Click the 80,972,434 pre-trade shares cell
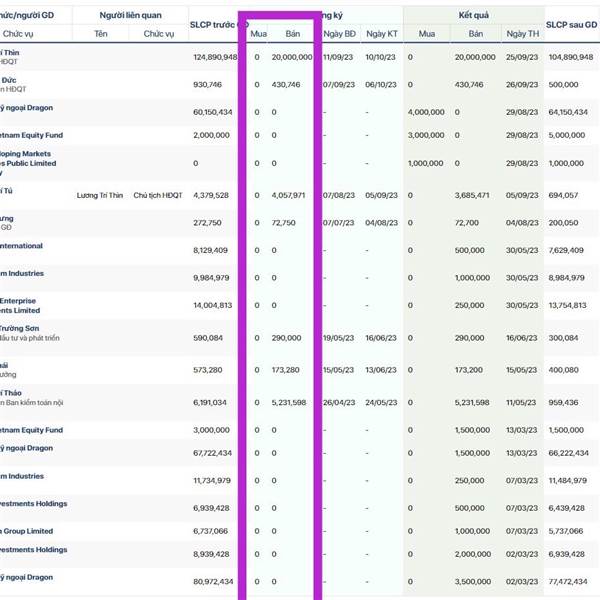 [x=212, y=581]
